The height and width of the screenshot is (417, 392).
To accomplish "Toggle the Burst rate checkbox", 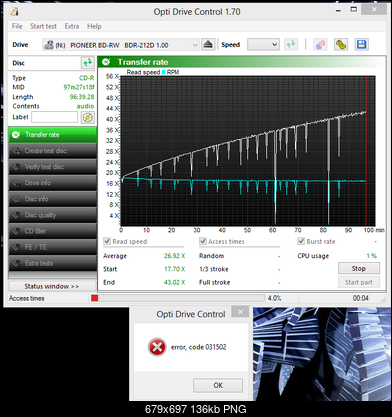I will pos(301,241).
